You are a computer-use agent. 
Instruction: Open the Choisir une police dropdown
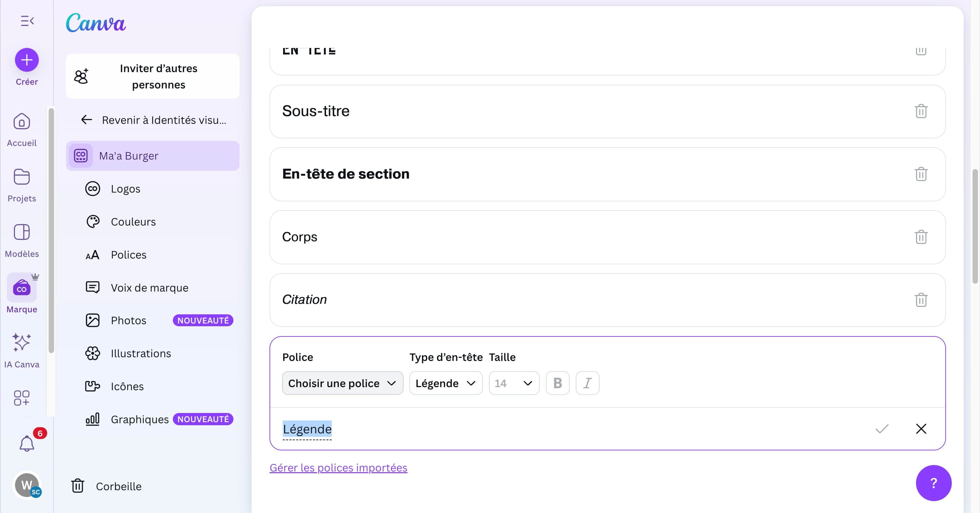click(x=342, y=383)
